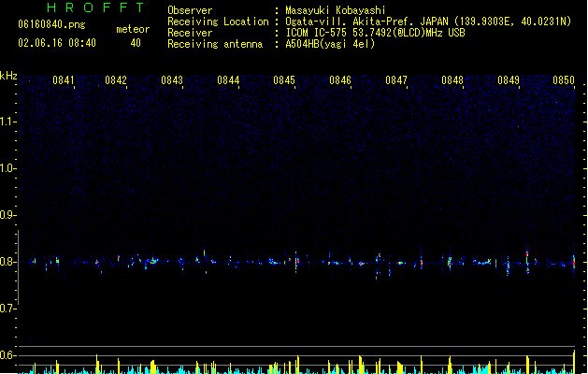Viewport: 588px width, 374px height.
Task: Click observer name Masayuki Kobayashi
Action: point(336,10)
